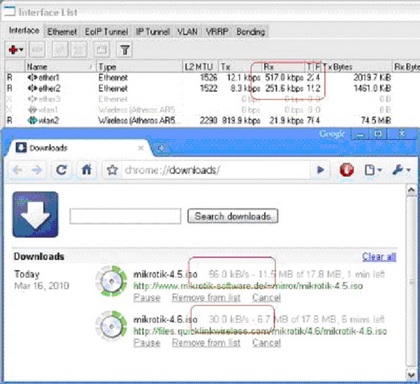The image size is (420, 384).
Task: Click the red plus add interface button
Action: [x=13, y=50]
